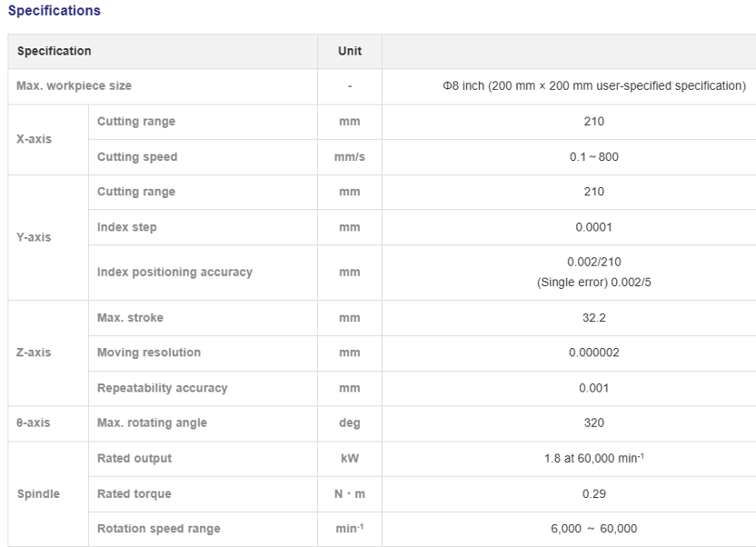Click the mm/s unit cell
The width and height of the screenshot is (756, 547).
pos(349,157)
